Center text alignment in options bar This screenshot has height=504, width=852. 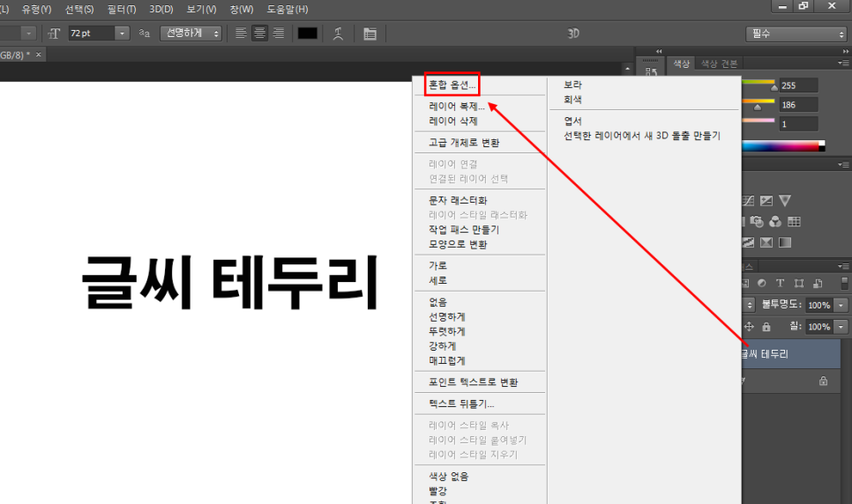pyautogui.click(x=259, y=33)
